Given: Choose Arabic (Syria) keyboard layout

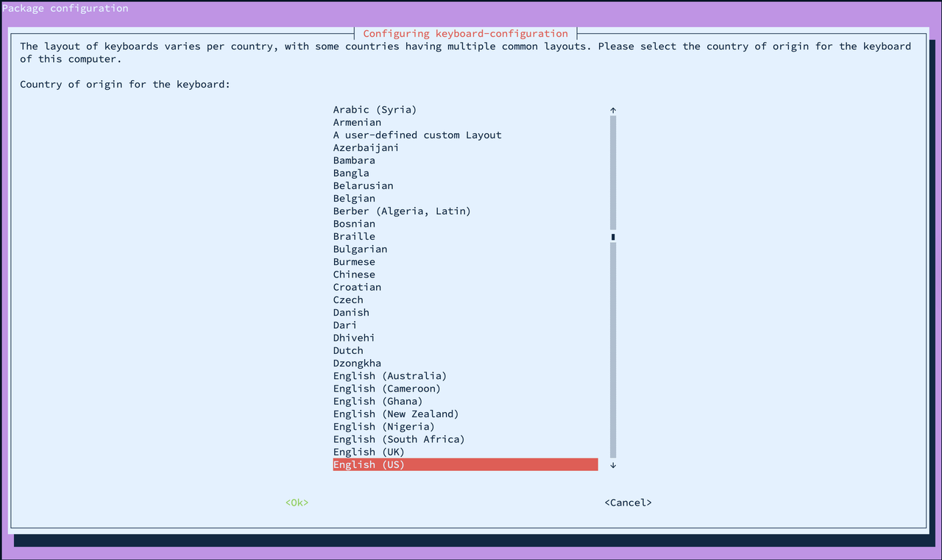Looking at the screenshot, I should point(375,110).
